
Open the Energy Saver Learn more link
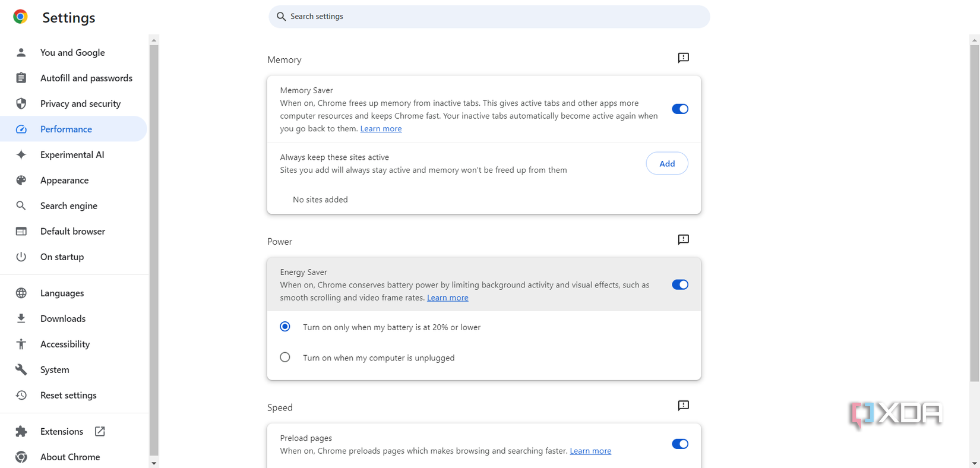click(447, 298)
